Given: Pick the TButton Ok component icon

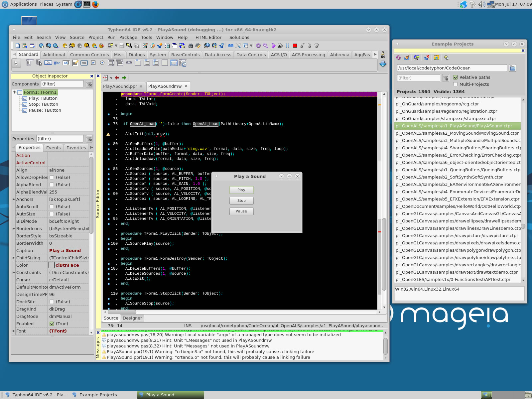Looking at the screenshot, I should pos(48,63).
